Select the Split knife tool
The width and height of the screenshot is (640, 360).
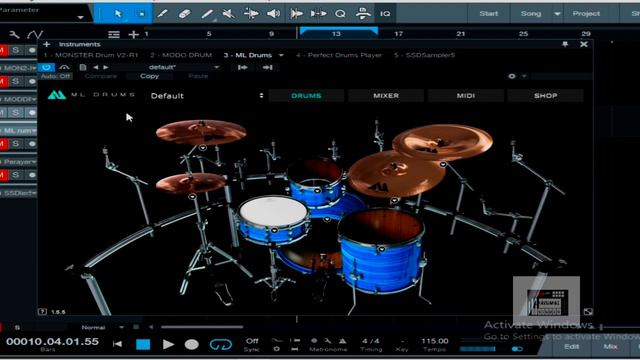(162, 13)
